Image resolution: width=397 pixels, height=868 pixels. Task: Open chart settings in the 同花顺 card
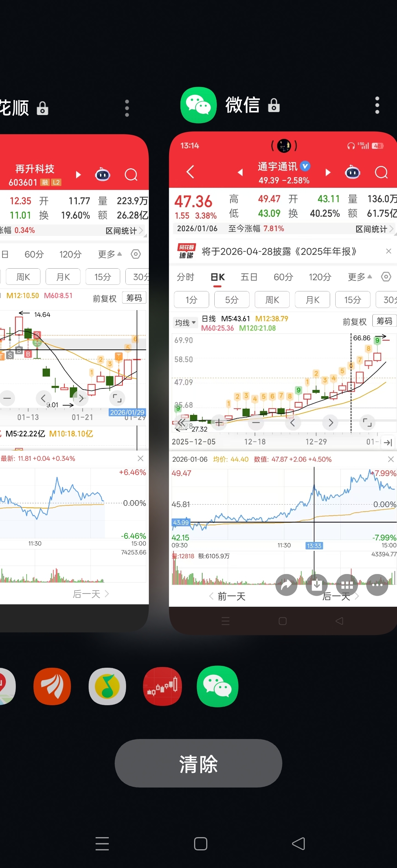136,254
